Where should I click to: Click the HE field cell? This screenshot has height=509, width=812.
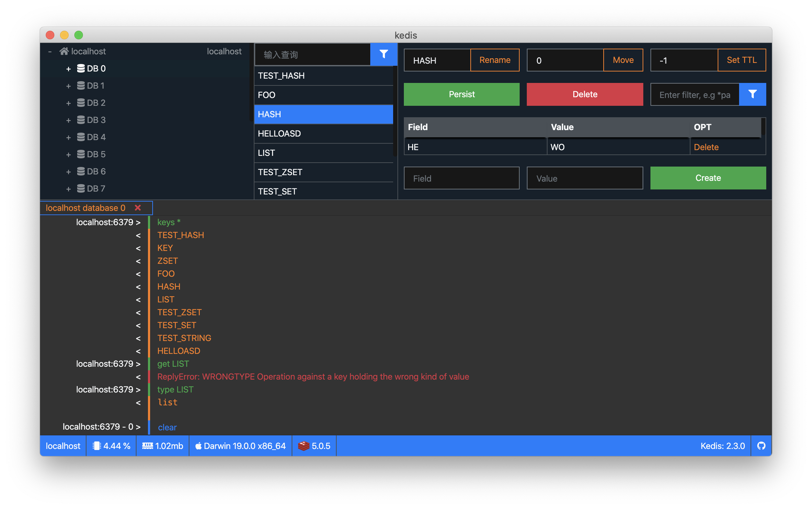475,147
